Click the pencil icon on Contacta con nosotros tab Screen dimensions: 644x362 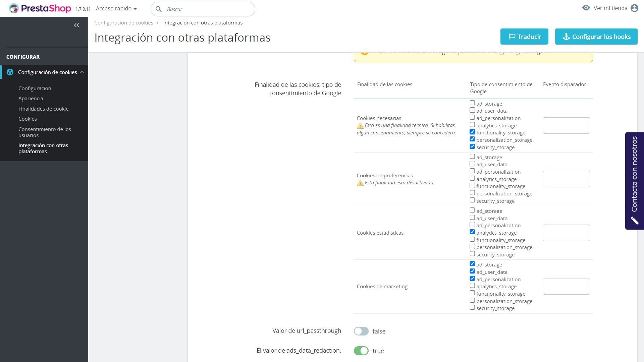(x=634, y=220)
